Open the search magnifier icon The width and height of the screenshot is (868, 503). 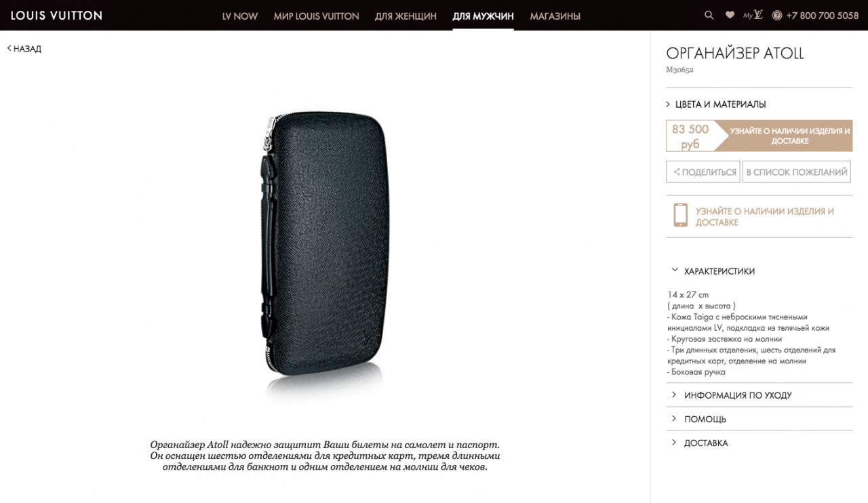coord(709,15)
